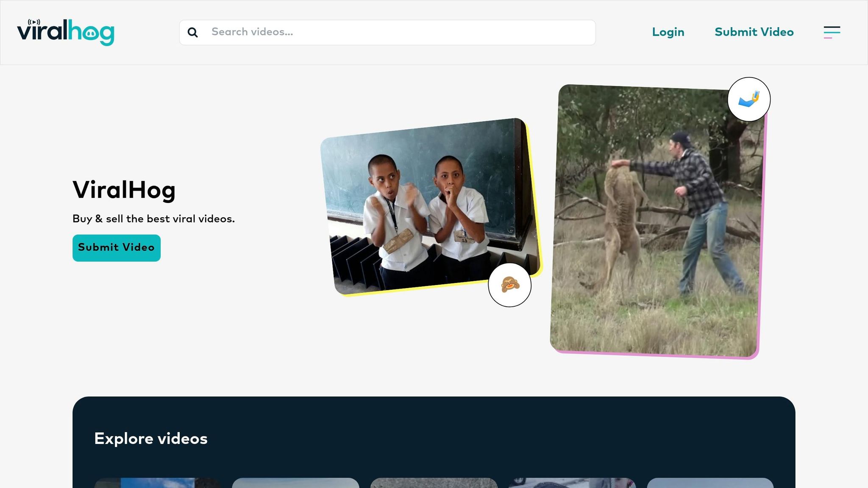Click the magnifying glass search icon
The image size is (868, 488).
[192, 32]
